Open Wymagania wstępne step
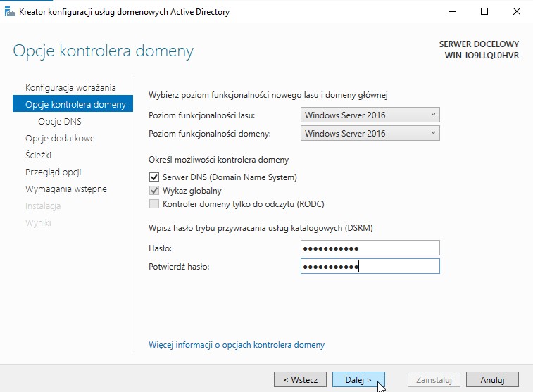Viewport: 533px width, 392px height. pos(66,189)
